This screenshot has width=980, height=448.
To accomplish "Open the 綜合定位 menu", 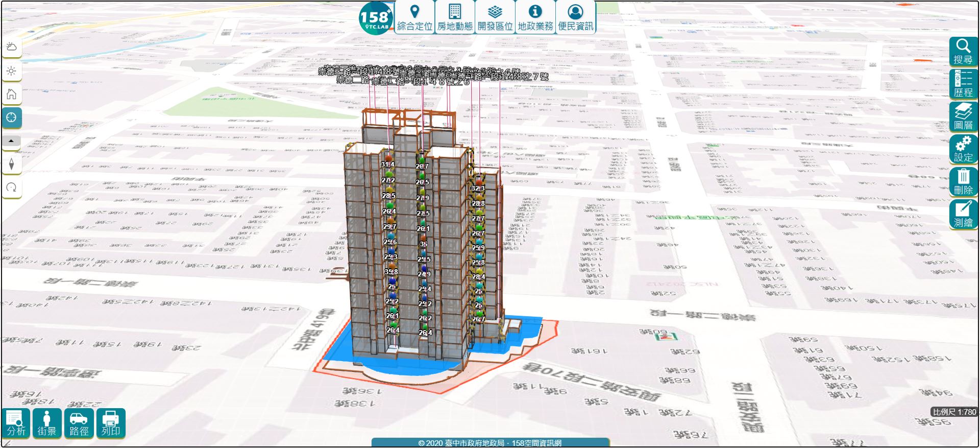I will pyautogui.click(x=414, y=17).
